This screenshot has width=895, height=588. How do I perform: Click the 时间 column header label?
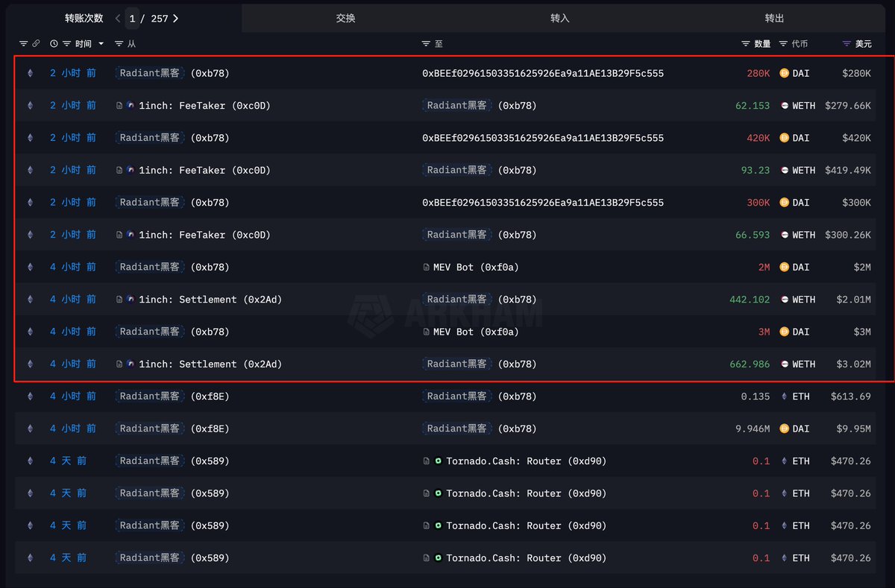coord(83,44)
